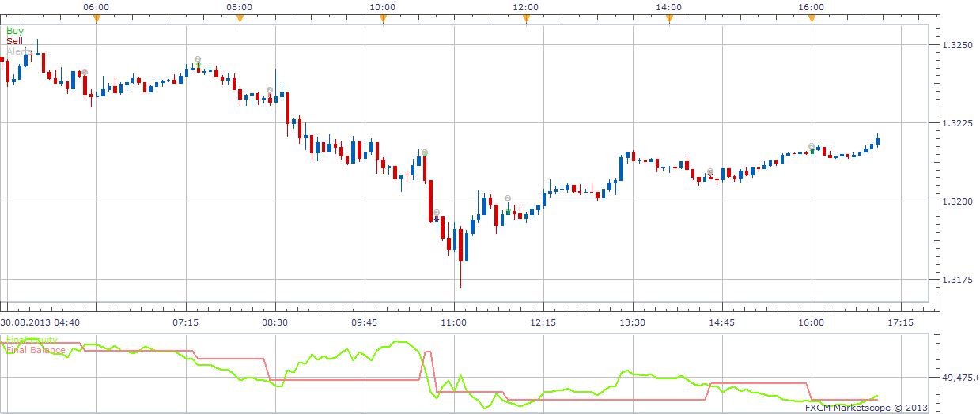
Task: Select the trade marker icon near 05:50
Action: tap(85, 73)
